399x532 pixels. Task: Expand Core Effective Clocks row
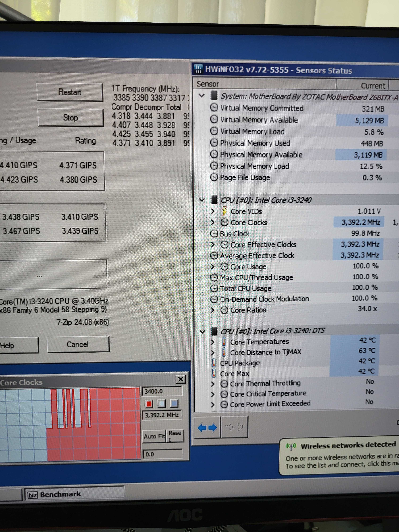[x=212, y=245]
